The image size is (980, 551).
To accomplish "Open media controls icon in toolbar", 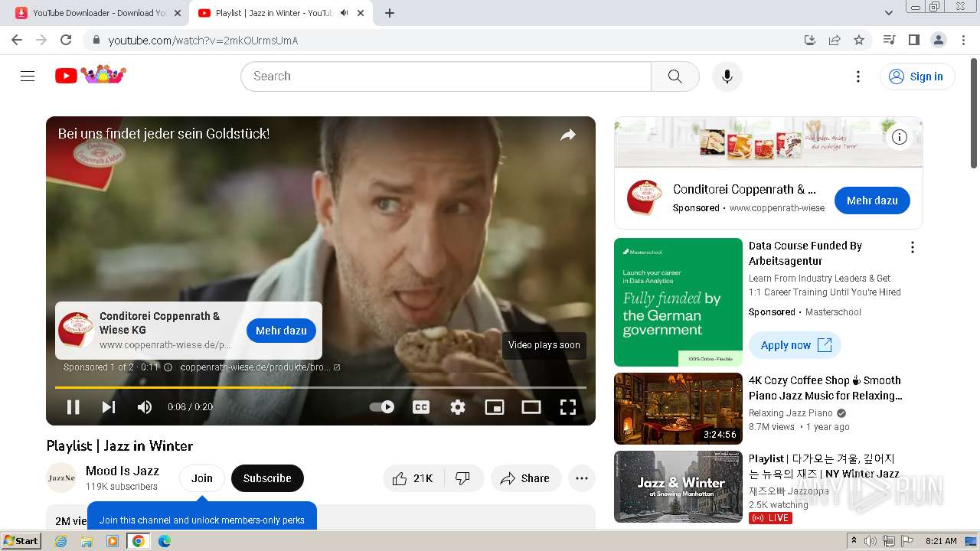I will 889,40.
